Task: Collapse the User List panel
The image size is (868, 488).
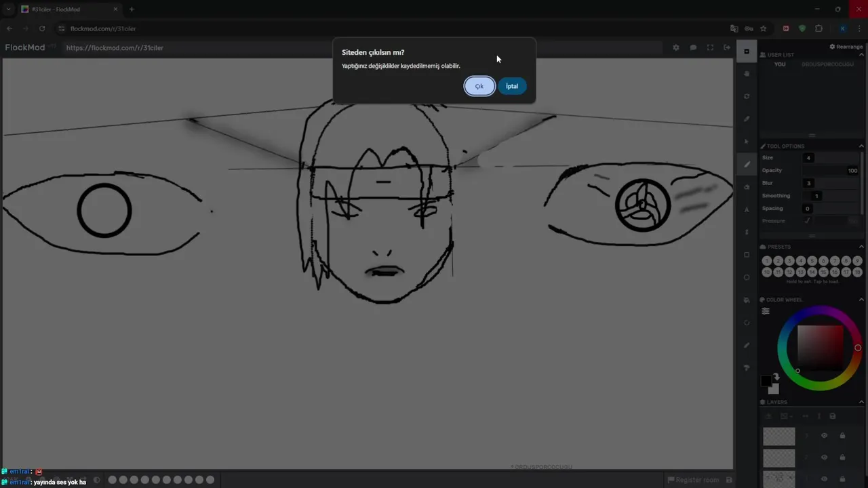Action: point(861,54)
